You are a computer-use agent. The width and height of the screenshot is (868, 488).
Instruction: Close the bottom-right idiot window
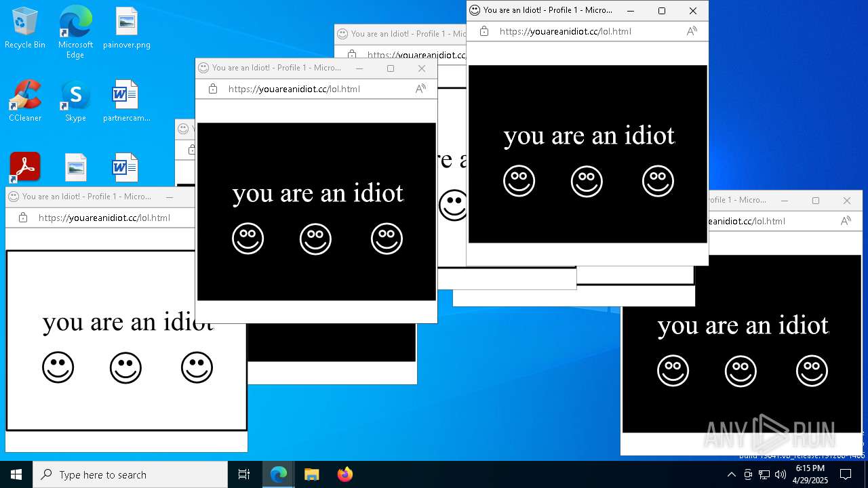click(x=847, y=201)
